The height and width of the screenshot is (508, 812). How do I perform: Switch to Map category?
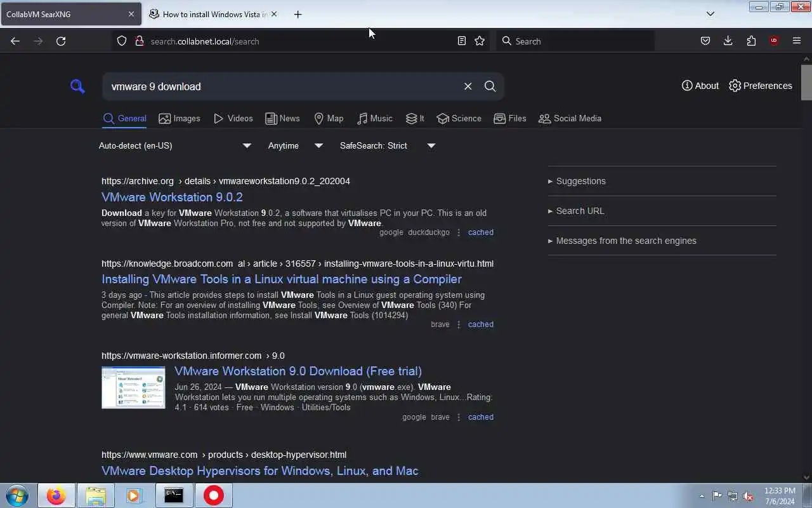tap(329, 118)
